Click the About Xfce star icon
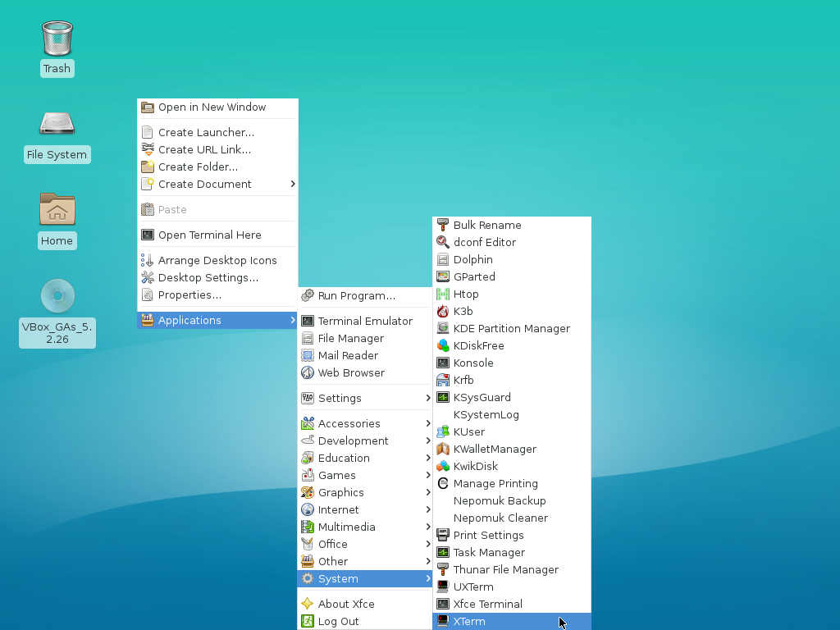840x630 pixels. click(x=308, y=604)
